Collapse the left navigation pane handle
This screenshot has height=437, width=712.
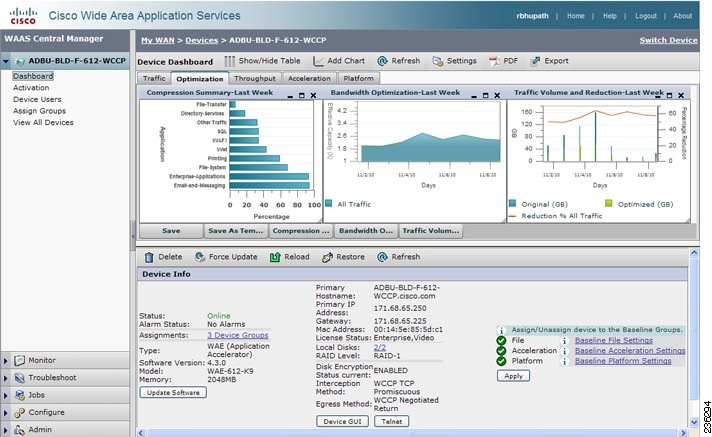tap(133, 234)
